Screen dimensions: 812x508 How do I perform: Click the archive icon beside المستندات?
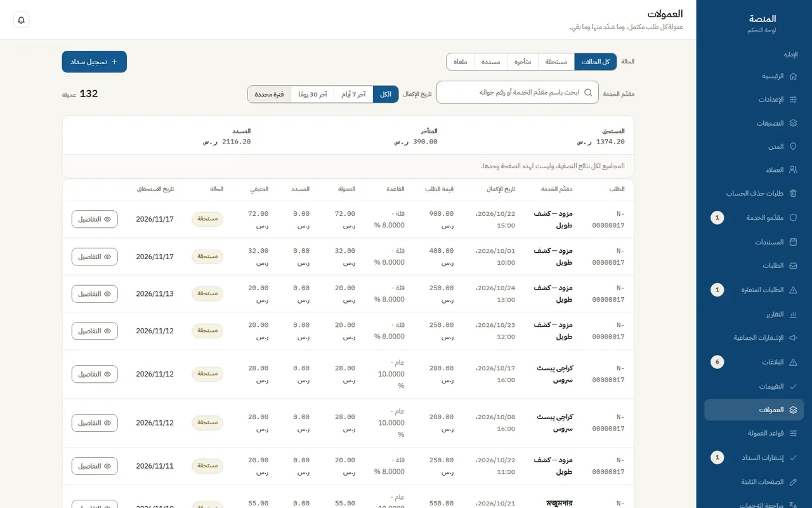[793, 242]
